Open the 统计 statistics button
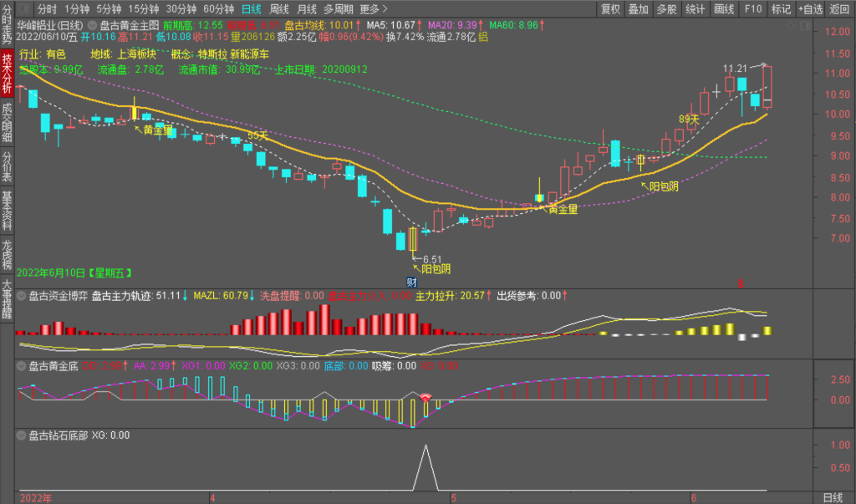Image resolution: width=856 pixels, height=504 pixels. pos(695,9)
